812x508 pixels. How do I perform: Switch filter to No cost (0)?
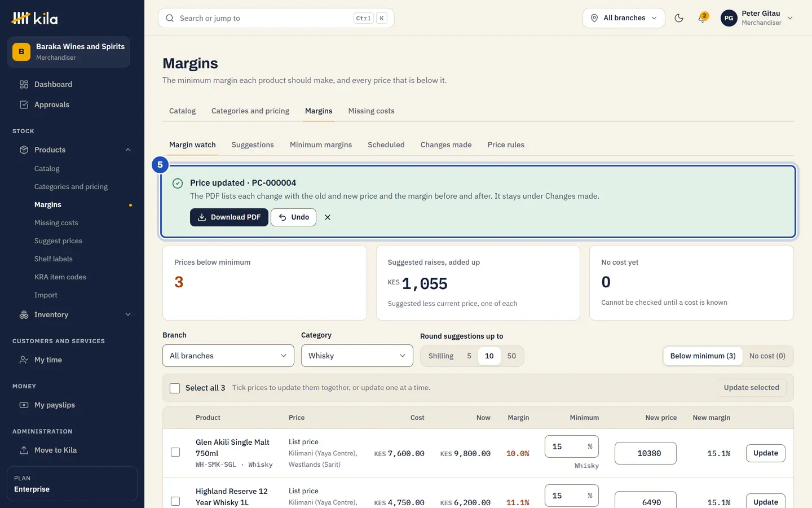(767, 356)
